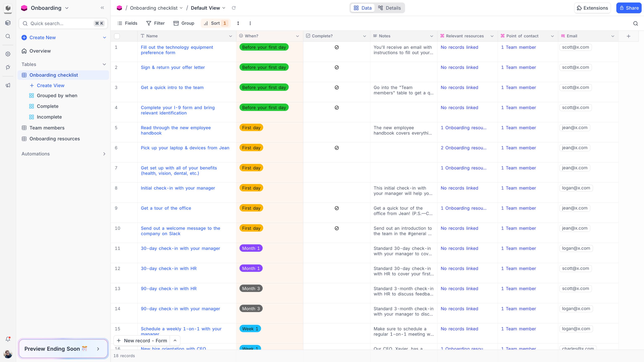
Task: Uncheck Complete for Fill out technology equipment row
Action: 337,47
